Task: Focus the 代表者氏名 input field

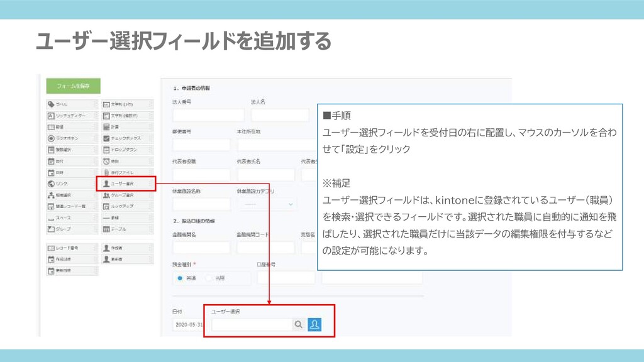Action: (266, 175)
